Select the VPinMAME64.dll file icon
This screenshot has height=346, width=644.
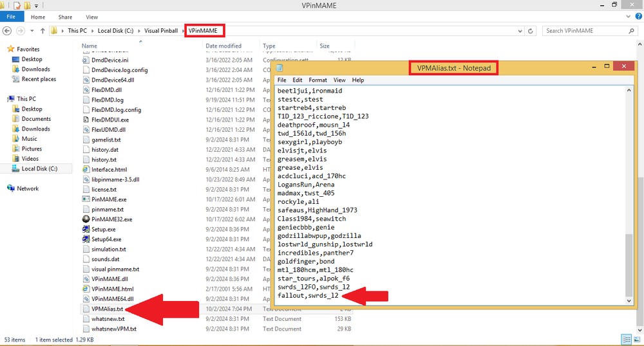pos(86,299)
